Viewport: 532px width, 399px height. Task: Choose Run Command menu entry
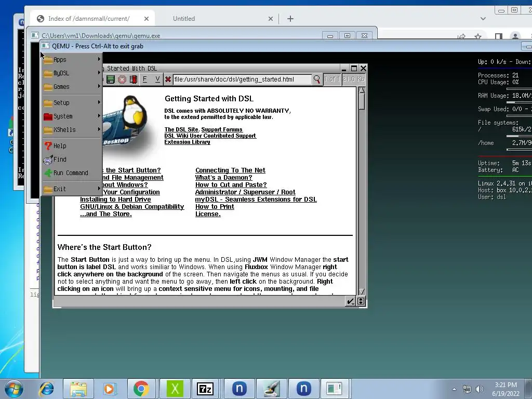[72, 172]
